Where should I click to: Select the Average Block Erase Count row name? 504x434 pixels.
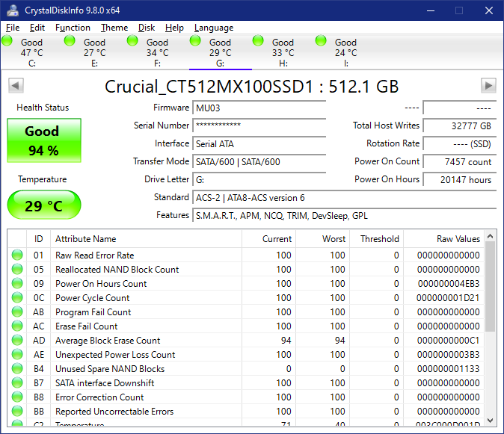pyautogui.click(x=108, y=341)
